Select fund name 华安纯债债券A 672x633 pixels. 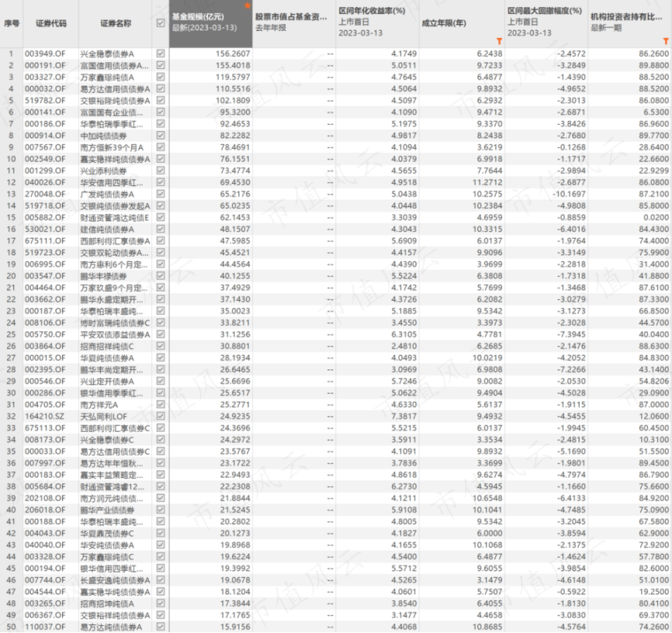pos(107,545)
